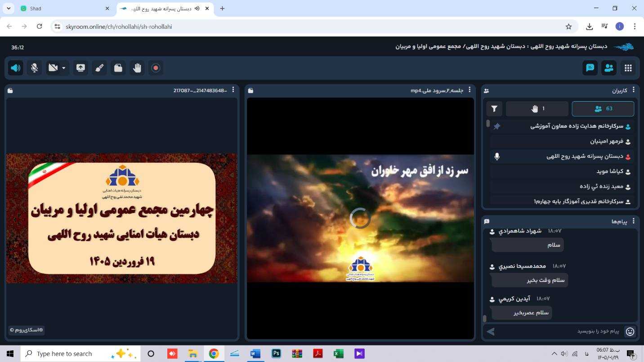Toggle the disabled webcam button
Viewport: 644px width, 362px height.
coord(53,68)
